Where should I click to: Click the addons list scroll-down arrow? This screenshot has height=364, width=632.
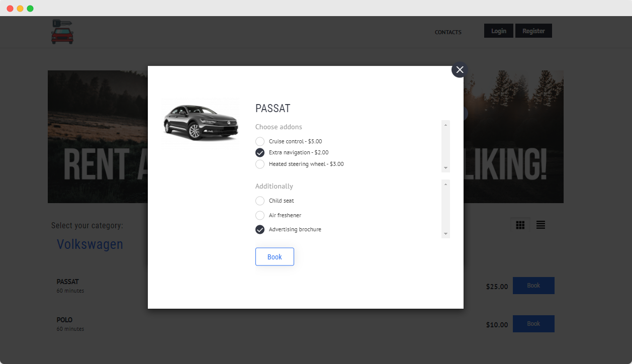(445, 168)
